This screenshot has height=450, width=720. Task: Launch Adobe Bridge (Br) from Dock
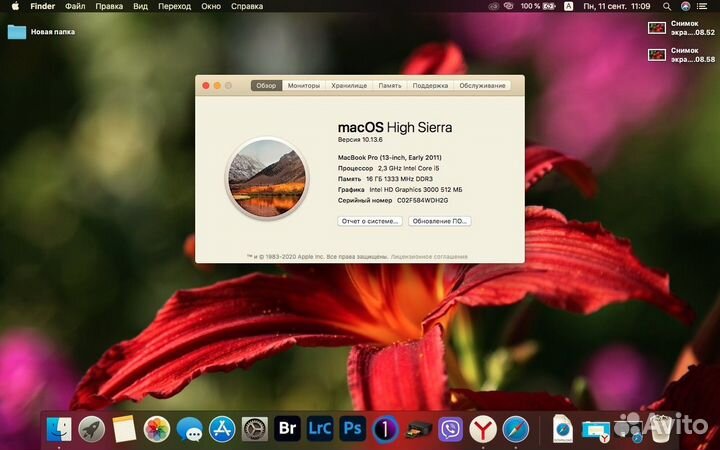(x=287, y=429)
